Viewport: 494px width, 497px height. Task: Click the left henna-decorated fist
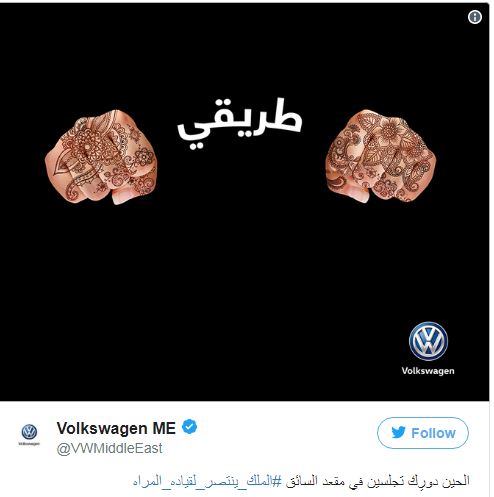(101, 157)
